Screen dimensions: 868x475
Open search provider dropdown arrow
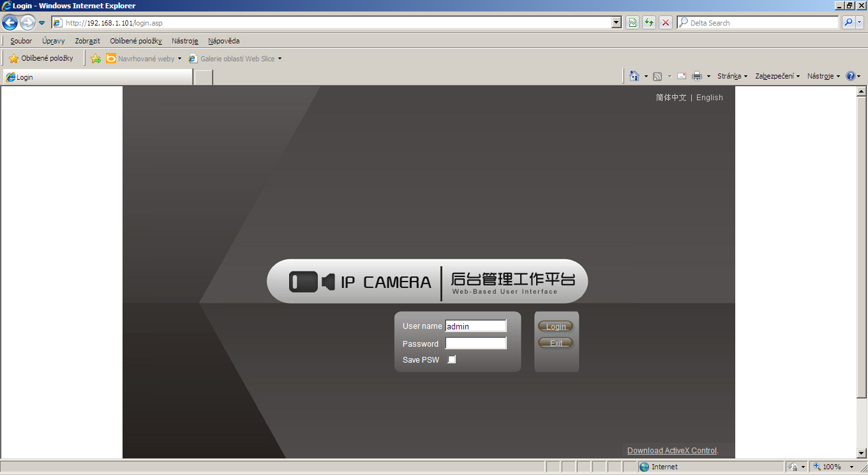pos(859,23)
